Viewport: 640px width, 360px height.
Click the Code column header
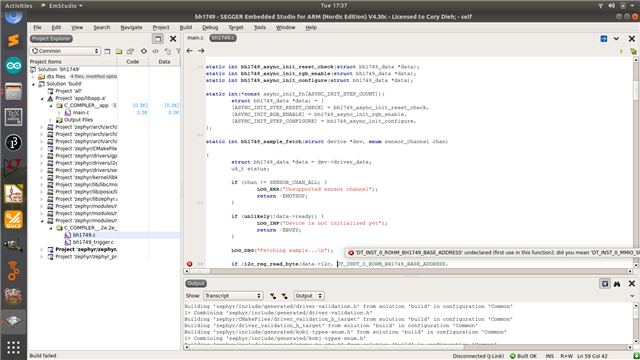(133, 62)
